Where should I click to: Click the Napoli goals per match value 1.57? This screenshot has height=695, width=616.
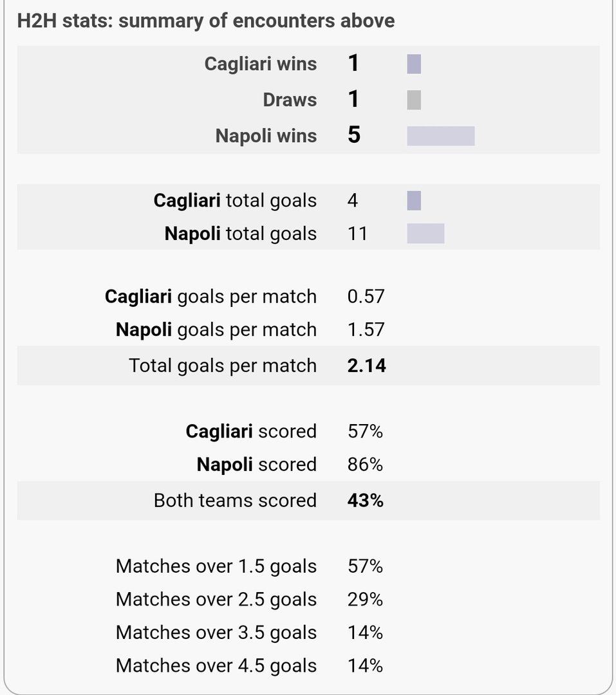(x=366, y=329)
